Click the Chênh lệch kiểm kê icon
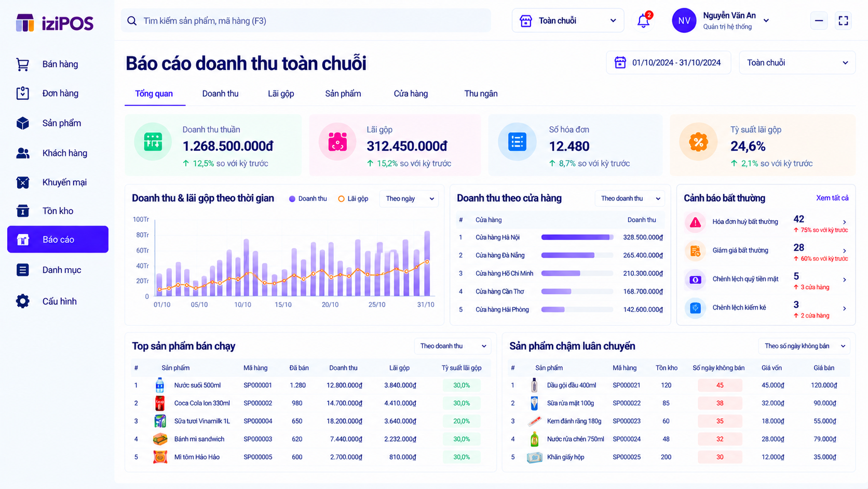The height and width of the screenshot is (489, 868). [695, 308]
